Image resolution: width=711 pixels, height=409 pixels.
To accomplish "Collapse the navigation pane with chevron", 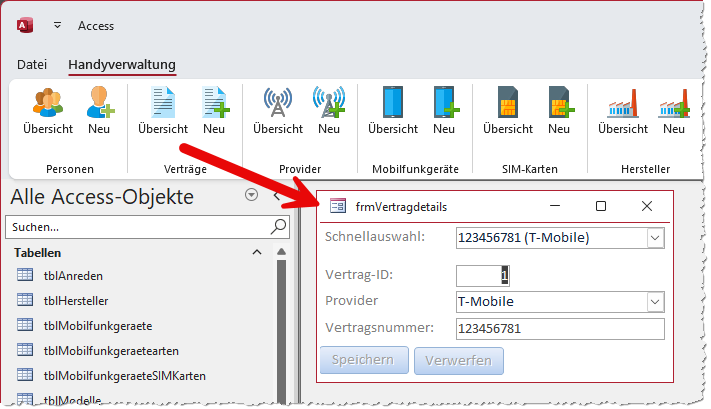I will 277,196.
